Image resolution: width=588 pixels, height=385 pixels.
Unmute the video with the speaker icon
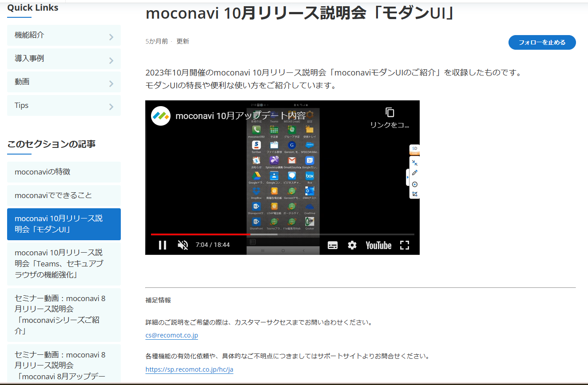click(x=183, y=245)
